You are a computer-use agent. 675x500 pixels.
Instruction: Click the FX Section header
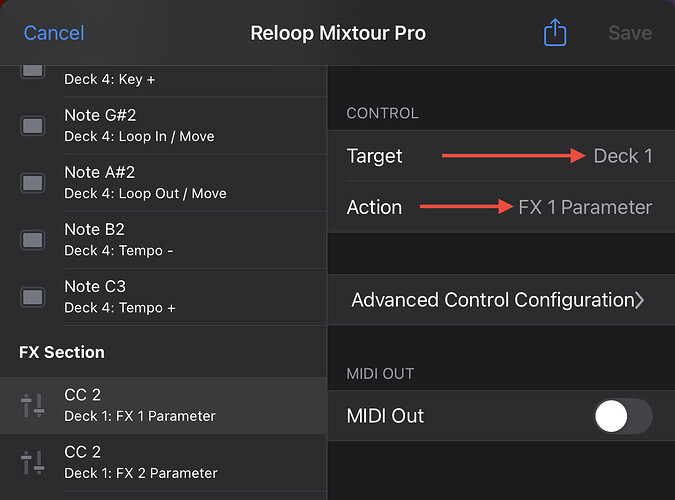point(62,352)
